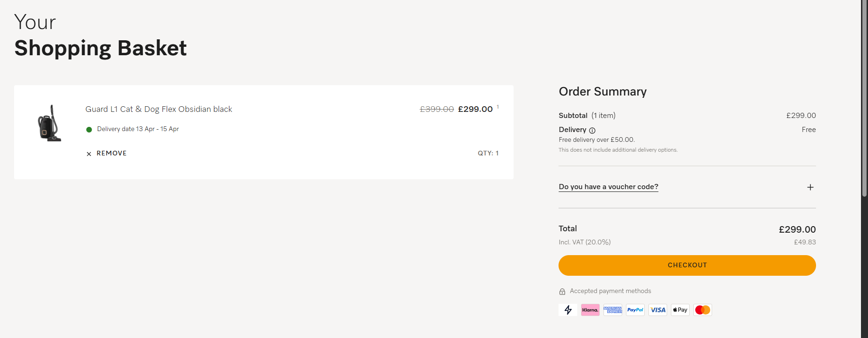Click the American Express payment icon
Screen dimensions: 868x338
pos(612,310)
